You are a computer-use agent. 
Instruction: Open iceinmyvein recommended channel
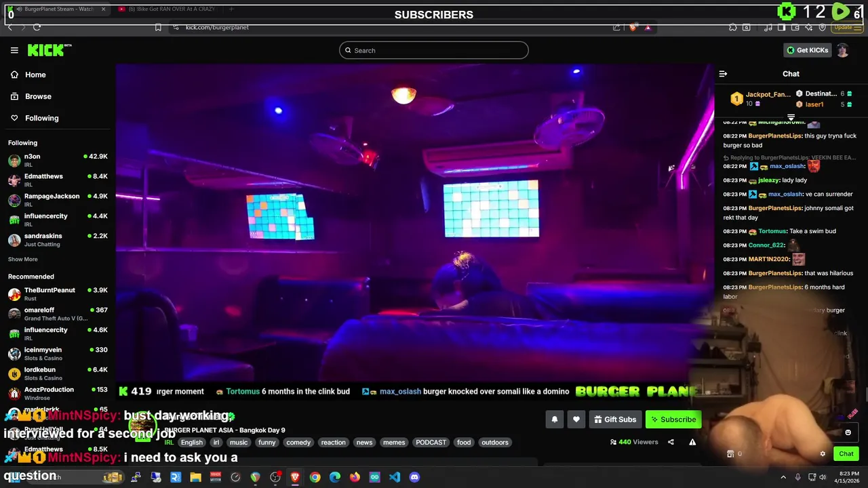coord(58,353)
